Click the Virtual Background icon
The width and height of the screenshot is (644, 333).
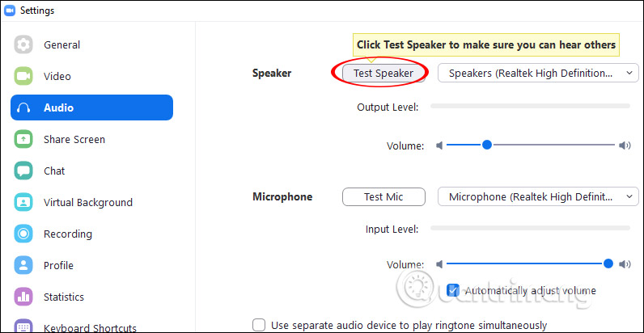tap(23, 202)
